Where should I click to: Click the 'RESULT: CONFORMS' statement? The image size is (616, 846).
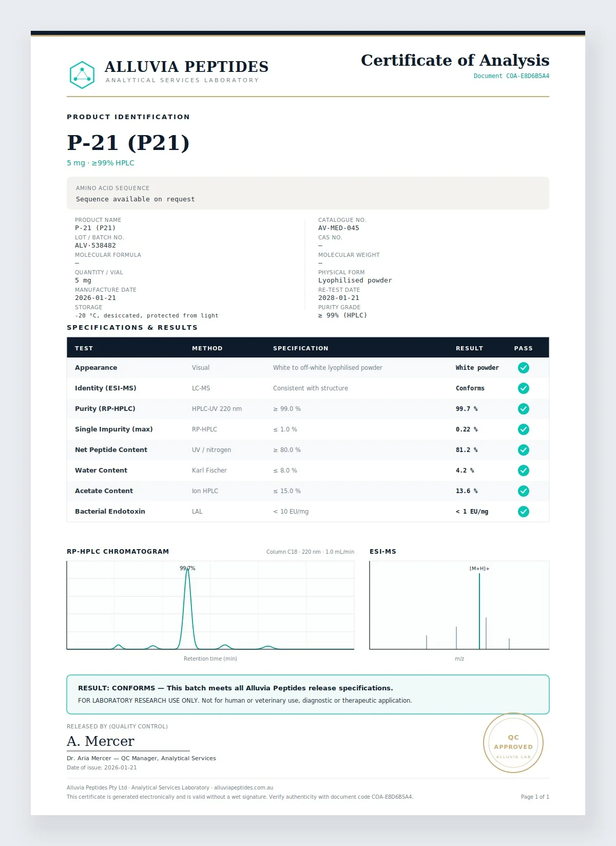(236, 688)
